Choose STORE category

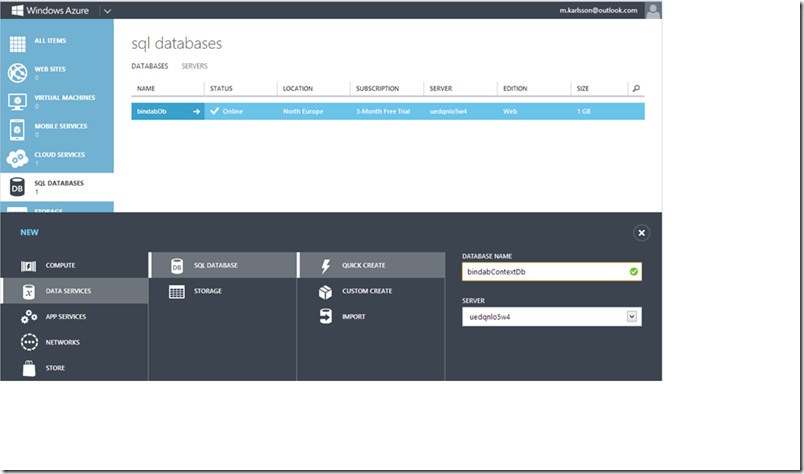click(x=55, y=368)
